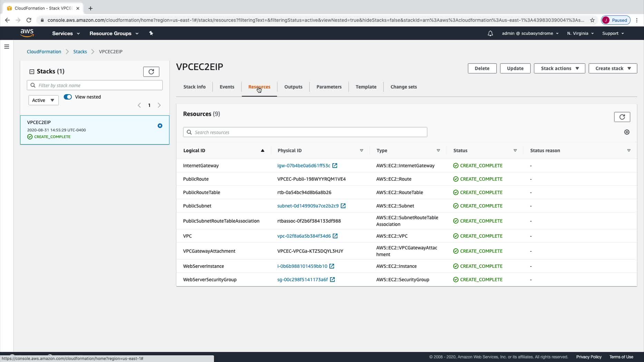Viewport: 644px width, 362px height.
Task: Open the Terms of Use link
Action: (621, 357)
